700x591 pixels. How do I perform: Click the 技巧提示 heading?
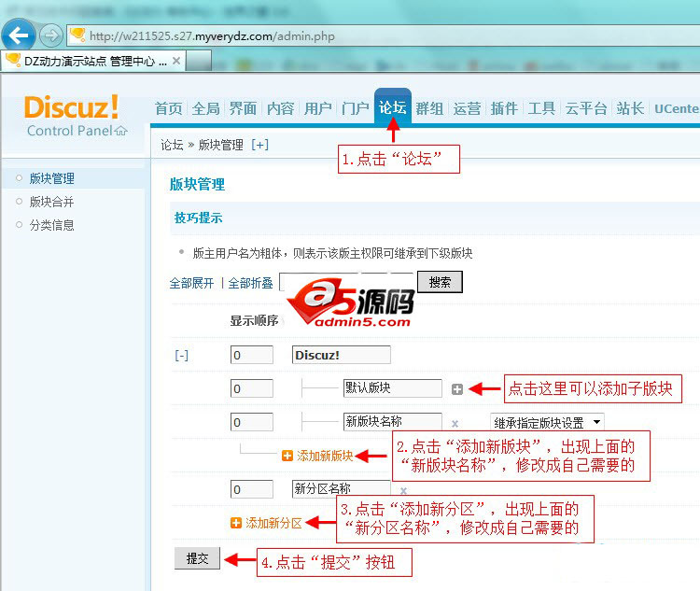[198, 218]
